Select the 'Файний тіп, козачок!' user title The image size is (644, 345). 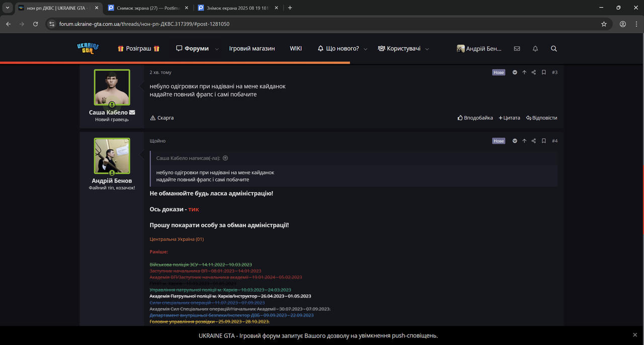(112, 188)
